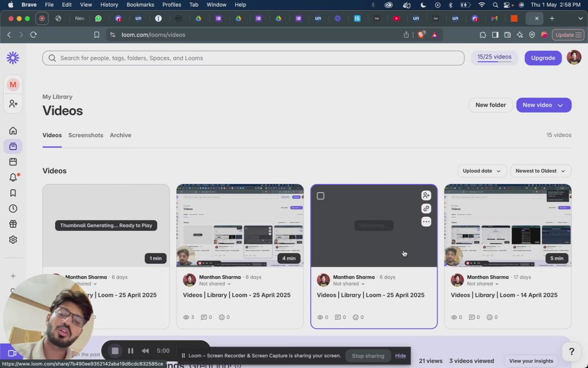Expand the New video dropdown arrow

tap(560, 105)
